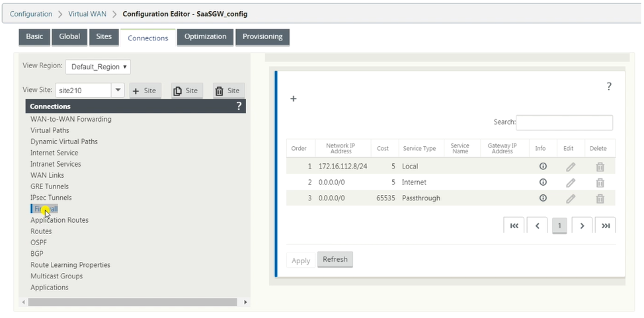The image size is (644, 318).
Task: Click scrollbar right arrow in left panel
Action: click(x=245, y=302)
